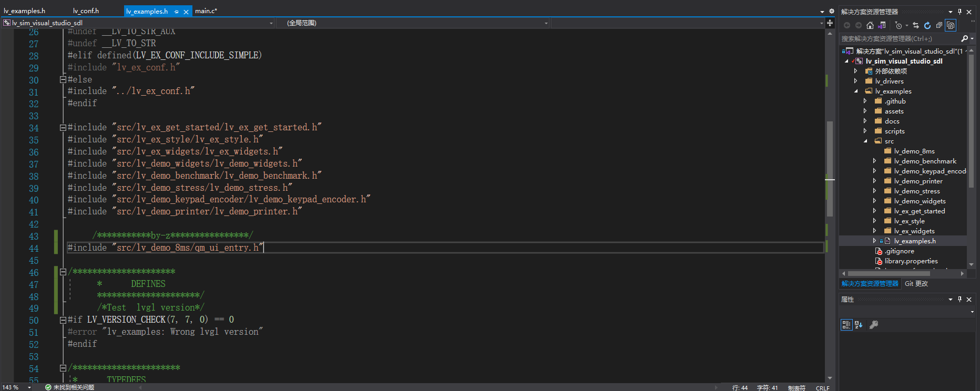Select the lv_ex_get_started folder
The width and height of the screenshot is (980, 391).
(920, 211)
